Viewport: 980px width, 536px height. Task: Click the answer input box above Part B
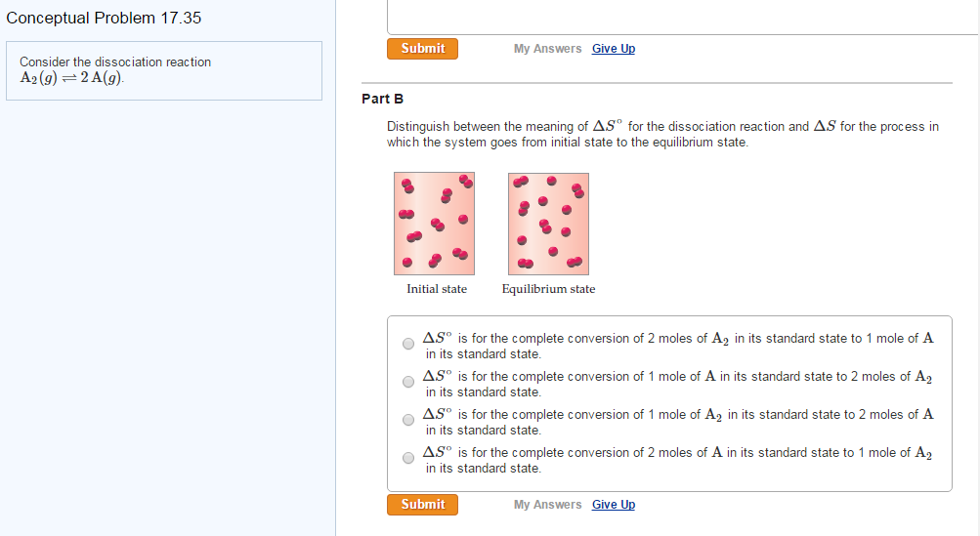coord(682,18)
